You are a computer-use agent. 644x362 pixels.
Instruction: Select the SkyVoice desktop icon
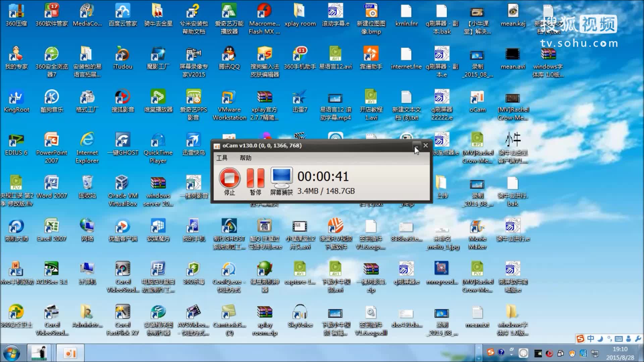300,315
